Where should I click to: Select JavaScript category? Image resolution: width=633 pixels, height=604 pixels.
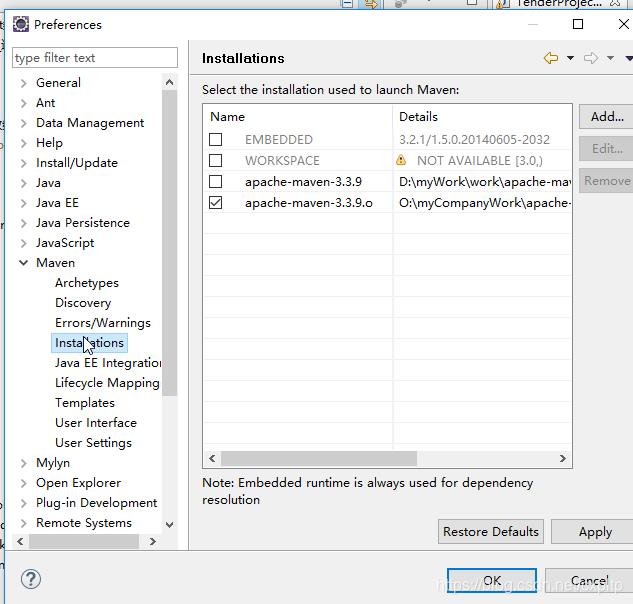[x=65, y=243]
